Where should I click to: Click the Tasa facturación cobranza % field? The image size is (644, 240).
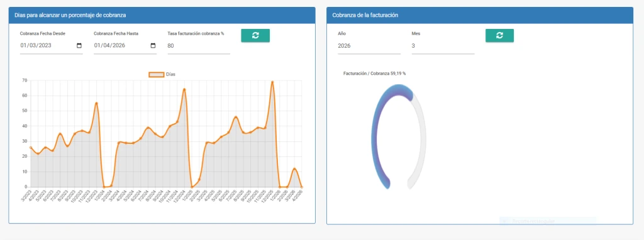click(x=199, y=46)
